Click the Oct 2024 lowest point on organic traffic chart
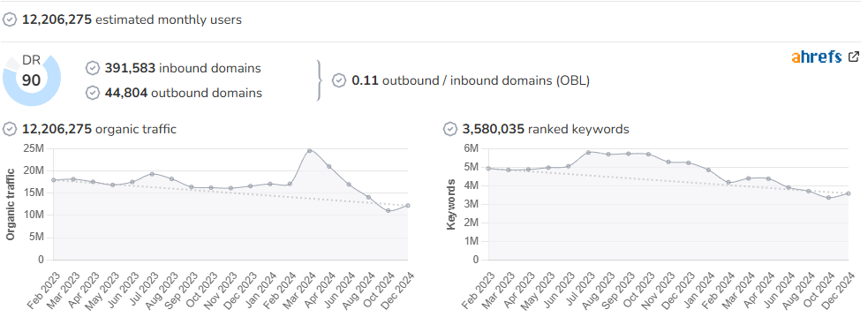 (x=388, y=210)
